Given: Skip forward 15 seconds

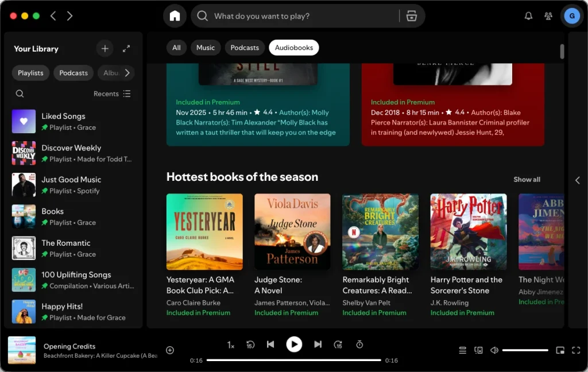Looking at the screenshot, I should (x=338, y=344).
